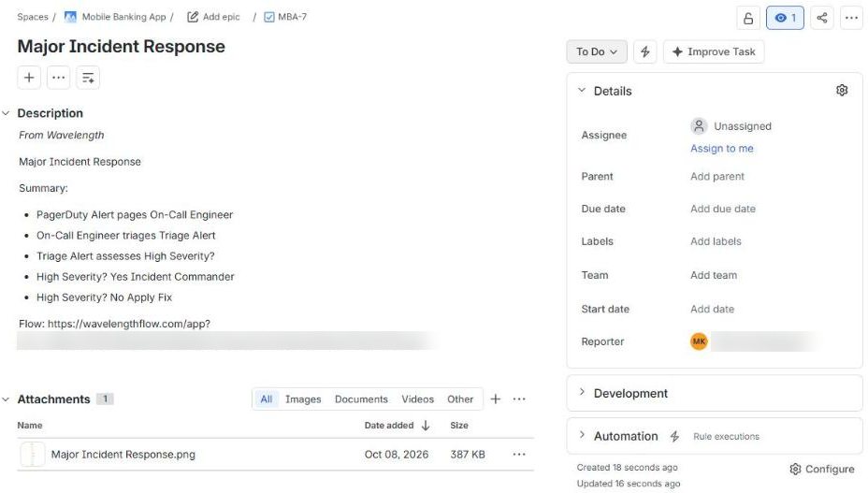Open the Attachments section more menu

pos(519,399)
